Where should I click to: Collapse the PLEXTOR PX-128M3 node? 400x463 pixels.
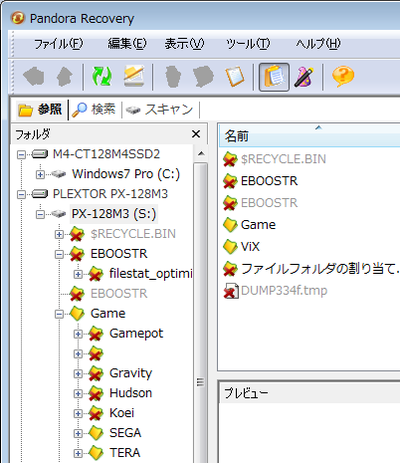click(x=21, y=194)
